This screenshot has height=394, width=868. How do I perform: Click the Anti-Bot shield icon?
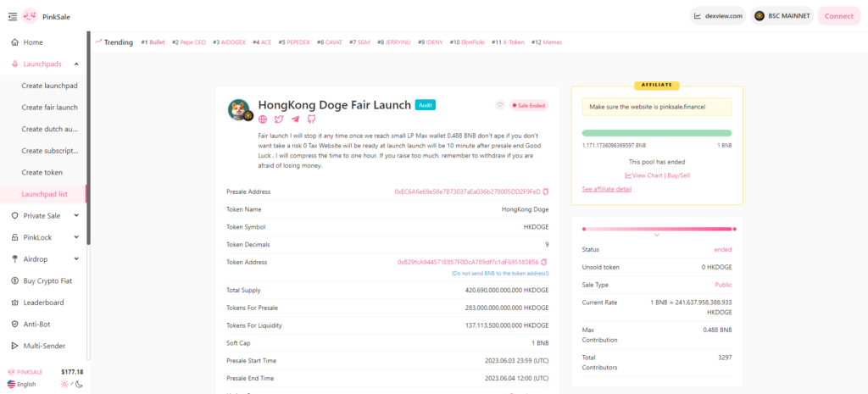click(15, 325)
